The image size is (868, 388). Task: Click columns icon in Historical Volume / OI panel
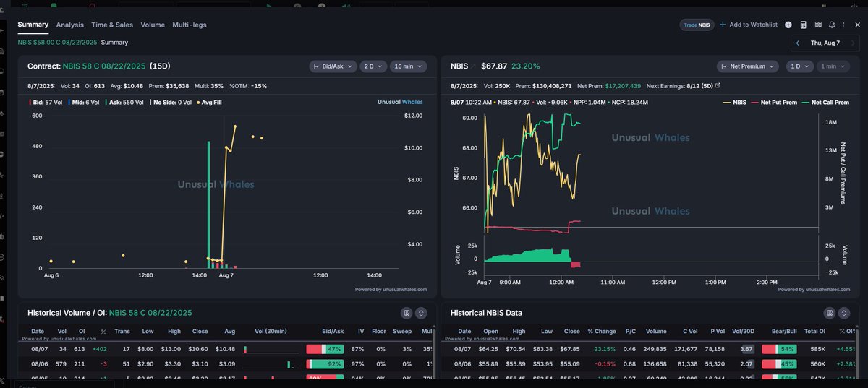click(407, 313)
